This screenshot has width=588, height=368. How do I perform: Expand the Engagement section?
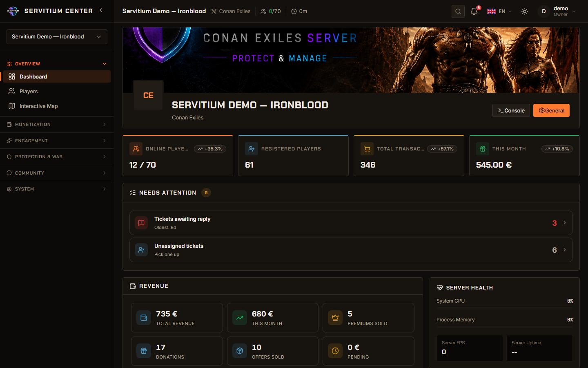tap(57, 141)
